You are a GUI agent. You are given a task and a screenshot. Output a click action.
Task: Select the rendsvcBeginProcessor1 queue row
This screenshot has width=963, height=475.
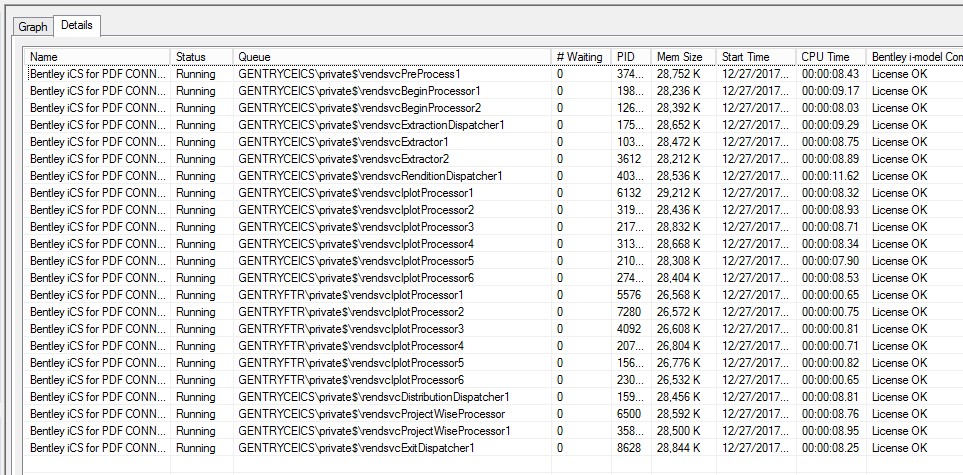tap(494, 91)
